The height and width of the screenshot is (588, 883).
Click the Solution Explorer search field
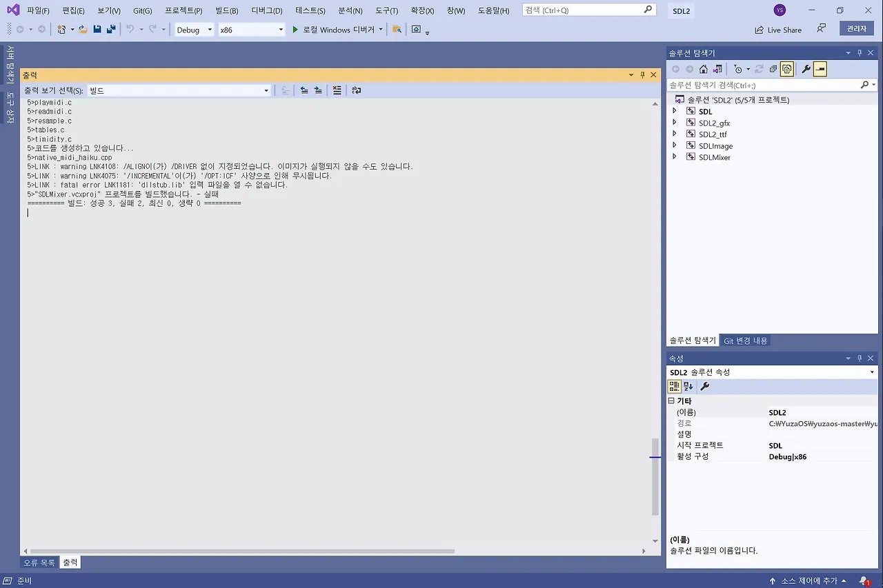(x=772, y=85)
